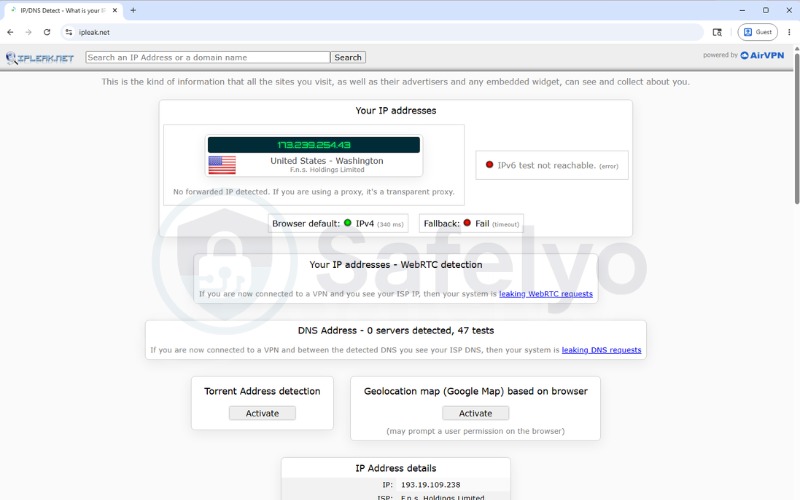Select the IP/DNS Detect tab
Screen dimensions: 800x500
pyautogui.click(x=64, y=10)
